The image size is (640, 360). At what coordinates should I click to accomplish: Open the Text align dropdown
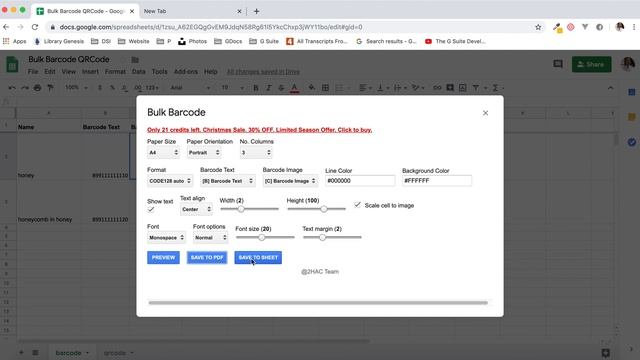[196, 209]
